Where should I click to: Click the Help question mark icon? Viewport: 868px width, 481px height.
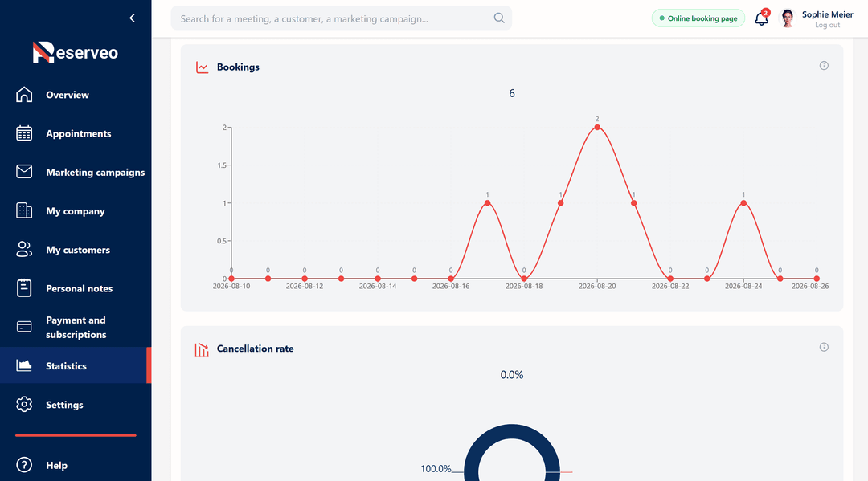pos(24,465)
